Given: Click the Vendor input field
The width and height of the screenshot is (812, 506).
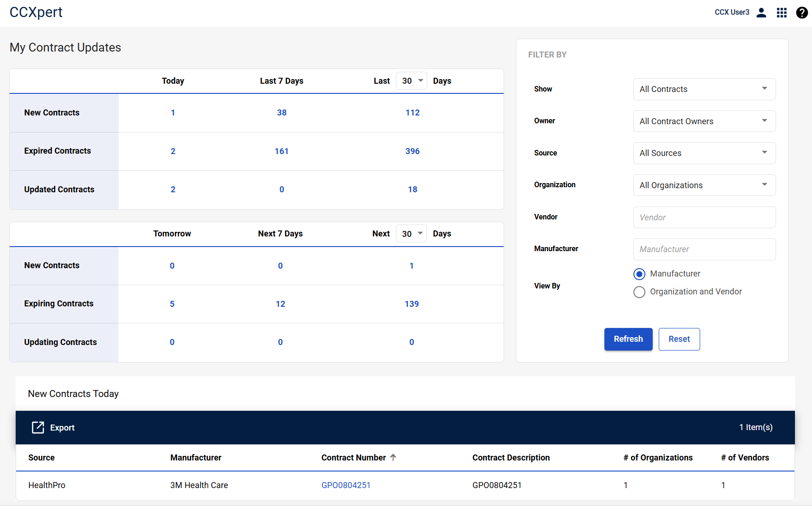Looking at the screenshot, I should tap(704, 217).
